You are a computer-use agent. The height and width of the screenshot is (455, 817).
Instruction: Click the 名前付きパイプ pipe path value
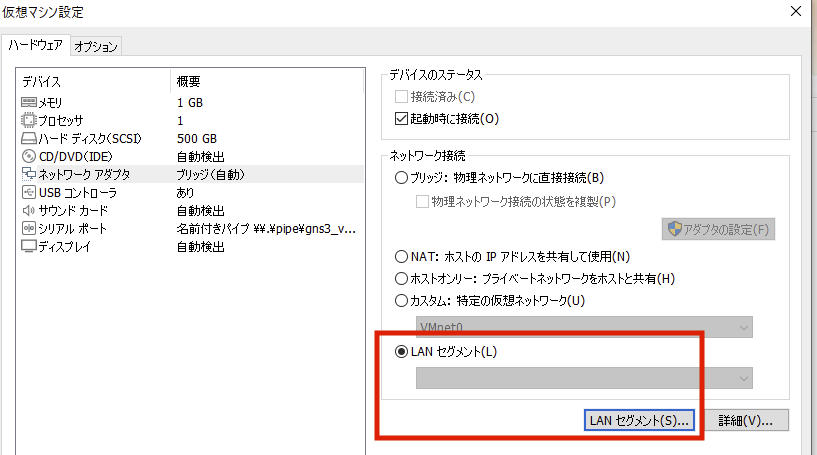(x=266, y=229)
